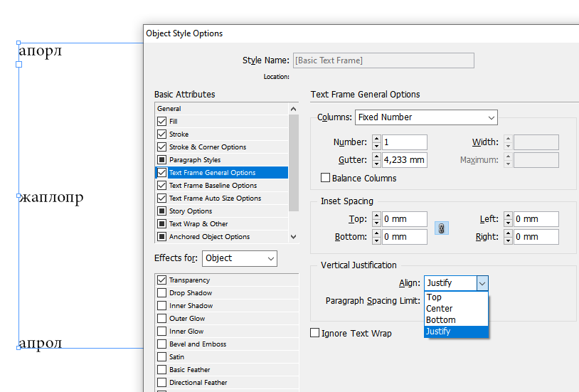
Task: Select Text Frame Baseline Options category
Action: (212, 186)
